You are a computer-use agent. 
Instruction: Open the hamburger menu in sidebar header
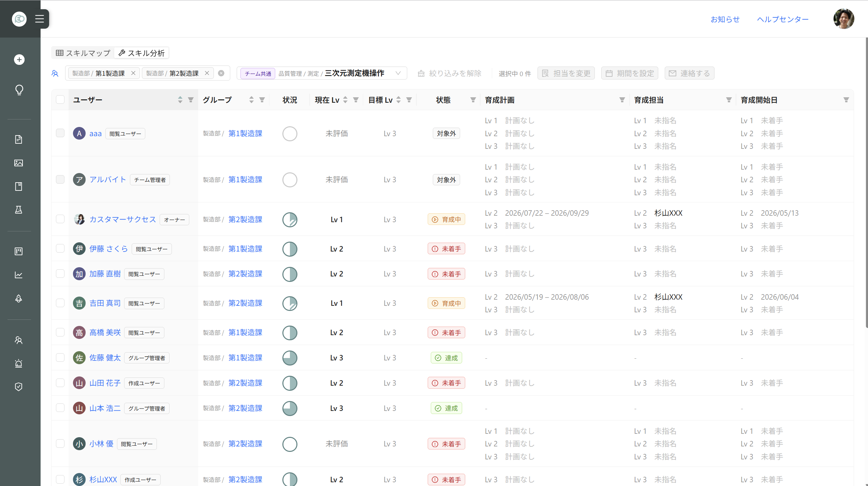click(40, 19)
